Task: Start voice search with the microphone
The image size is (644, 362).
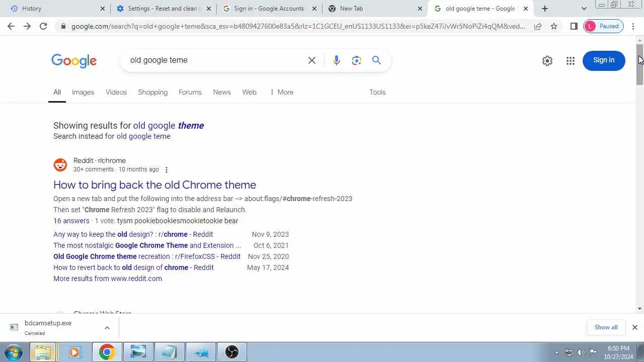Action: pos(337,60)
